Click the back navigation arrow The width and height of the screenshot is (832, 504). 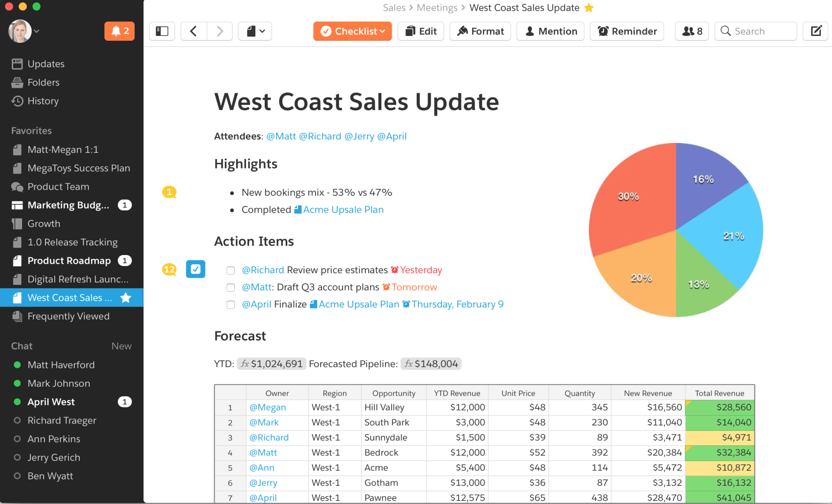point(192,31)
